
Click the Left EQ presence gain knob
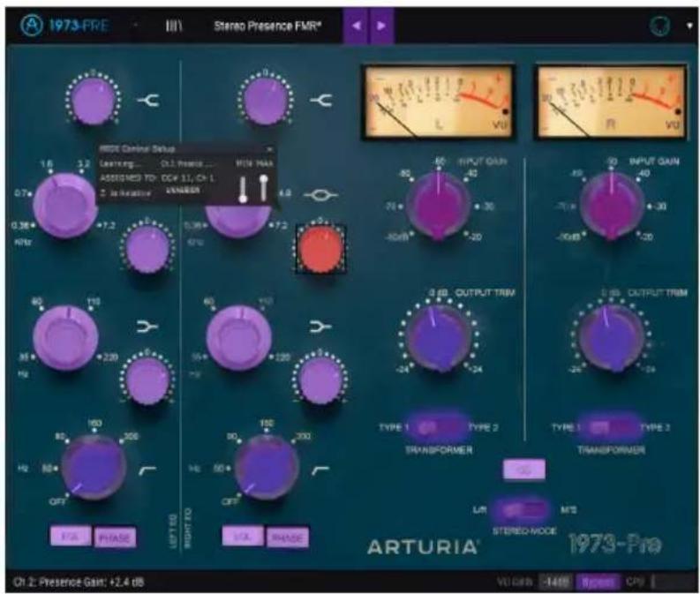tap(147, 247)
